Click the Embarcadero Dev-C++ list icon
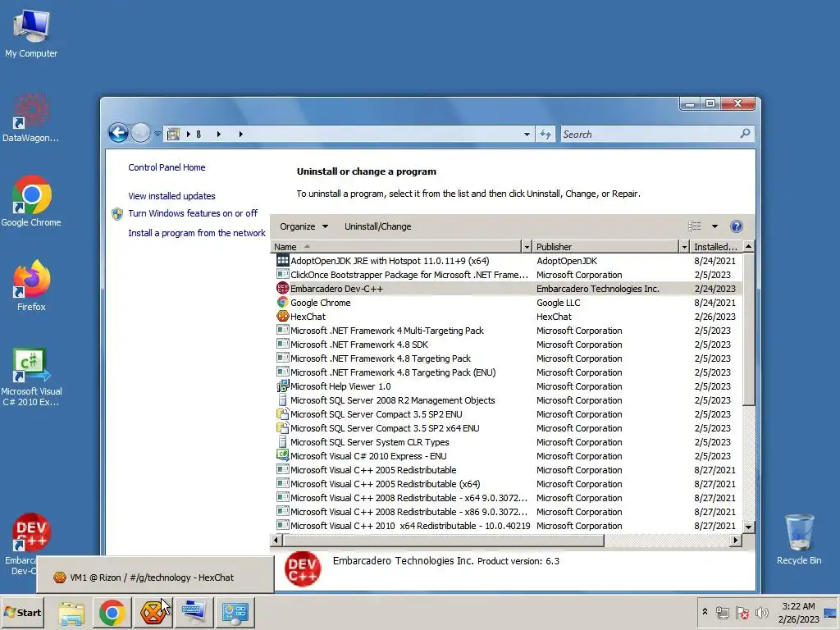Screen dimensions: 840x630 pos(282,288)
